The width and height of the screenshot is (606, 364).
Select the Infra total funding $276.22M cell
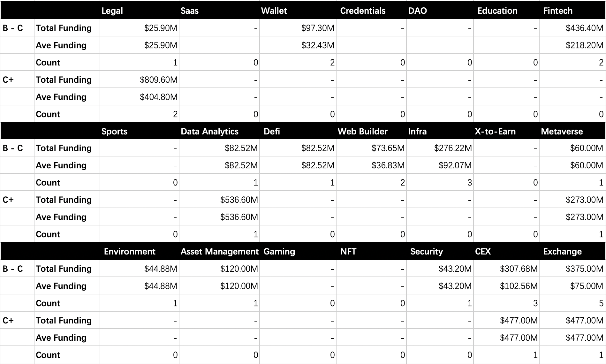[x=440, y=148]
